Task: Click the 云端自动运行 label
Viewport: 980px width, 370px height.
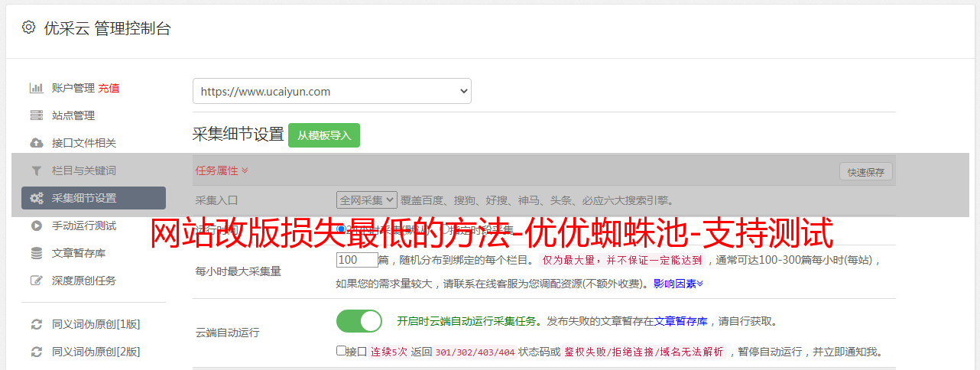Action: coord(228,333)
